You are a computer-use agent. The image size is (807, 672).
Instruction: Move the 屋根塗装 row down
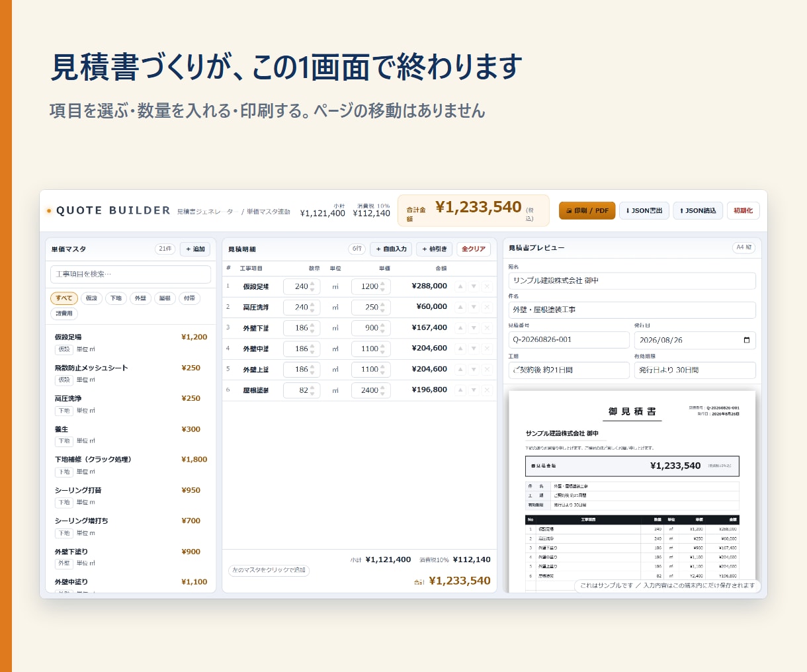click(x=474, y=390)
